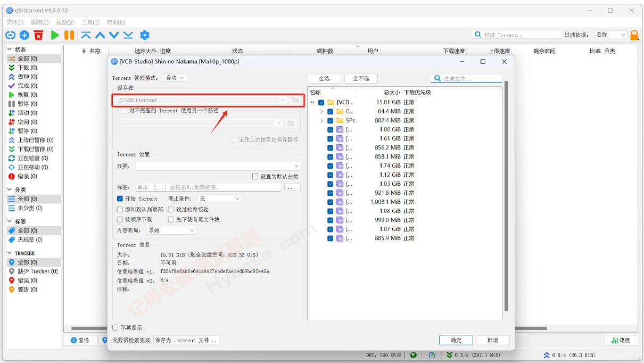Open the 内容布局 dropdown

coord(171,229)
